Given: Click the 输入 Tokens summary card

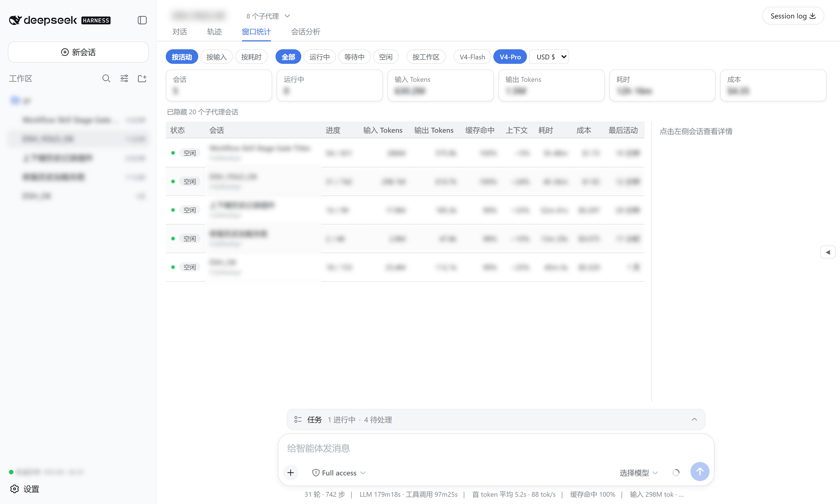Looking at the screenshot, I should pos(440,85).
